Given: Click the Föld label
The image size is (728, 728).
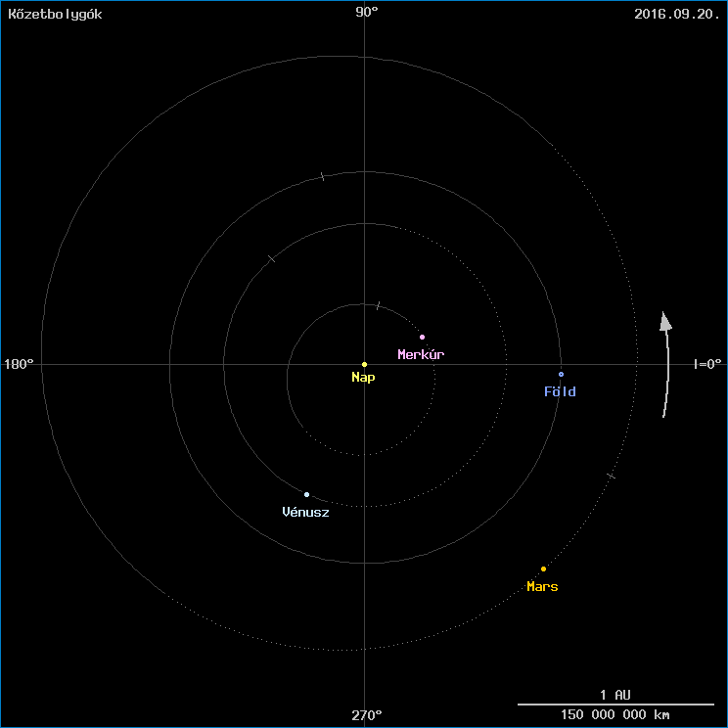Looking at the screenshot, I should (x=560, y=391).
